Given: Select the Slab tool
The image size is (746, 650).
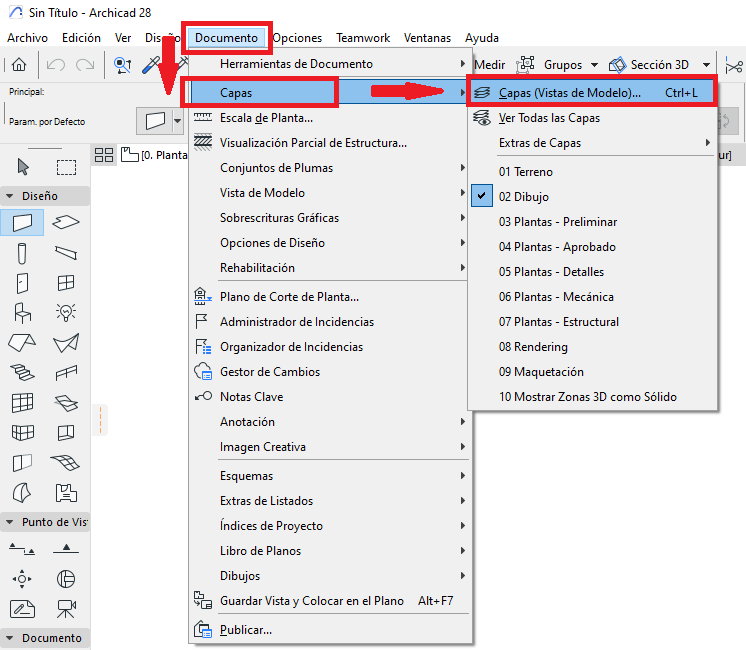Looking at the screenshot, I should 66,222.
